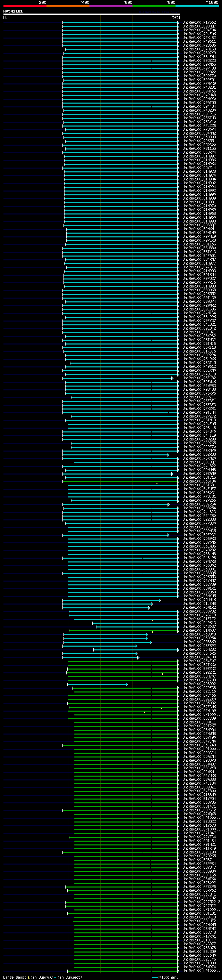The image size is (222, 980).
Task: Open hit UniRef100_C7HXH5
Action: [199, 925]
